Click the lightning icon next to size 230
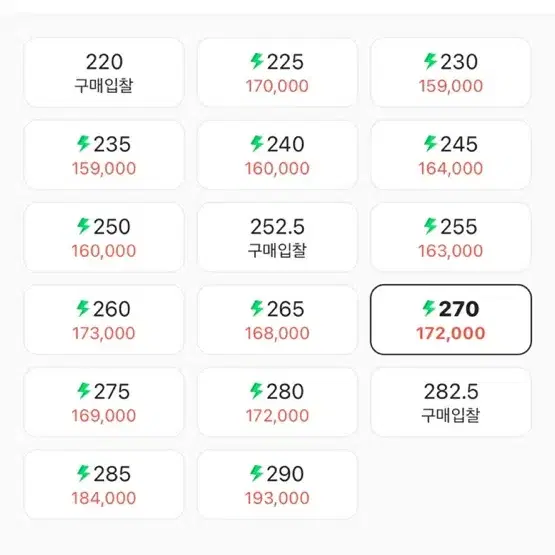Viewport: 555px width, 555px height. (x=431, y=61)
